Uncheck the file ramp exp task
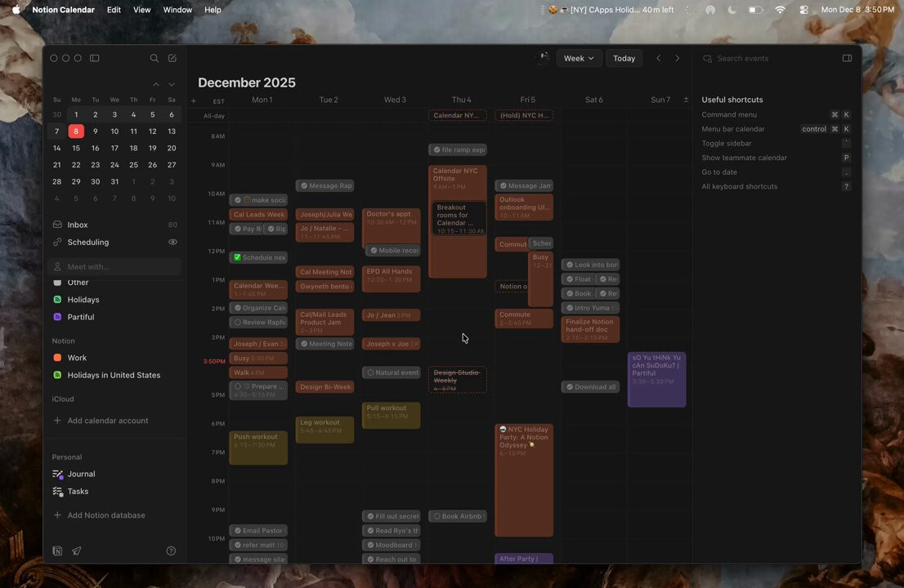The width and height of the screenshot is (904, 588). (x=437, y=149)
